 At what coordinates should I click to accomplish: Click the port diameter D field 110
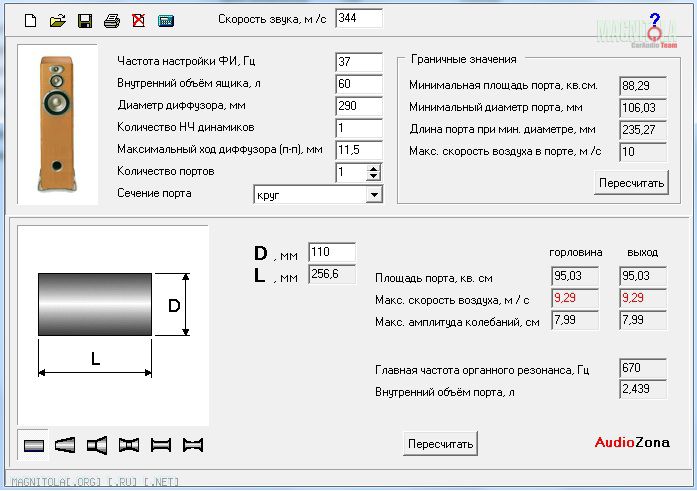point(332,252)
